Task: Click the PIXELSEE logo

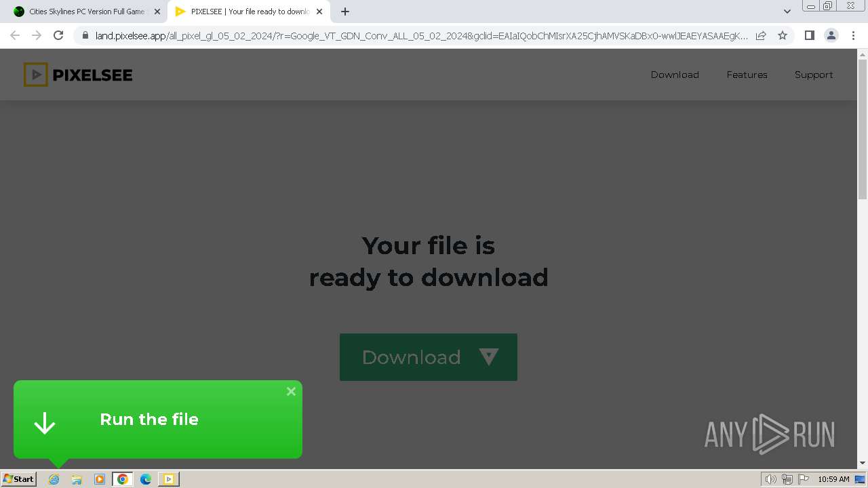Action: (78, 75)
